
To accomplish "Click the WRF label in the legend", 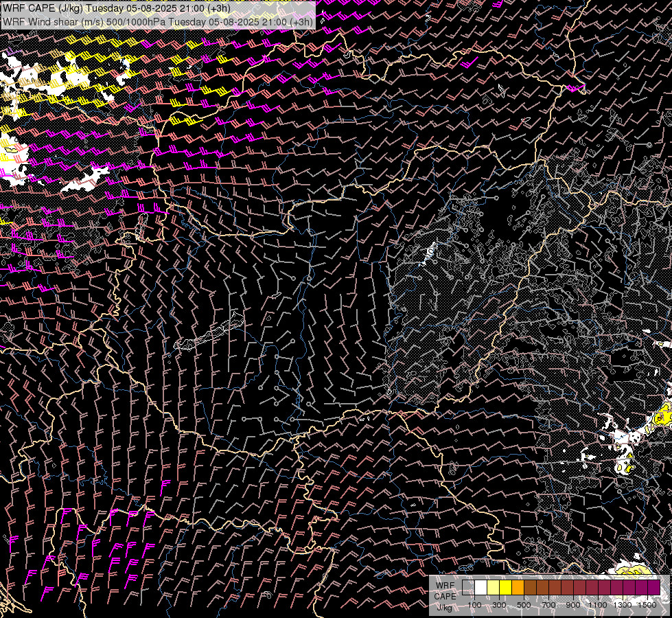I will point(445,586).
